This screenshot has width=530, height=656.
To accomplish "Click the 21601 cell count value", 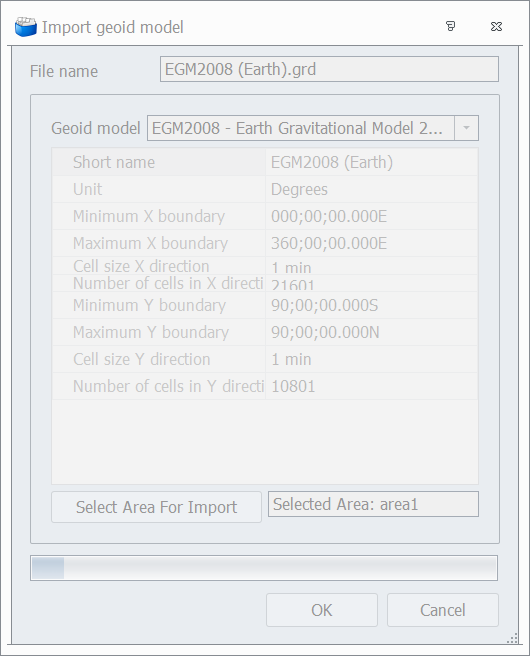I will coord(292,285).
